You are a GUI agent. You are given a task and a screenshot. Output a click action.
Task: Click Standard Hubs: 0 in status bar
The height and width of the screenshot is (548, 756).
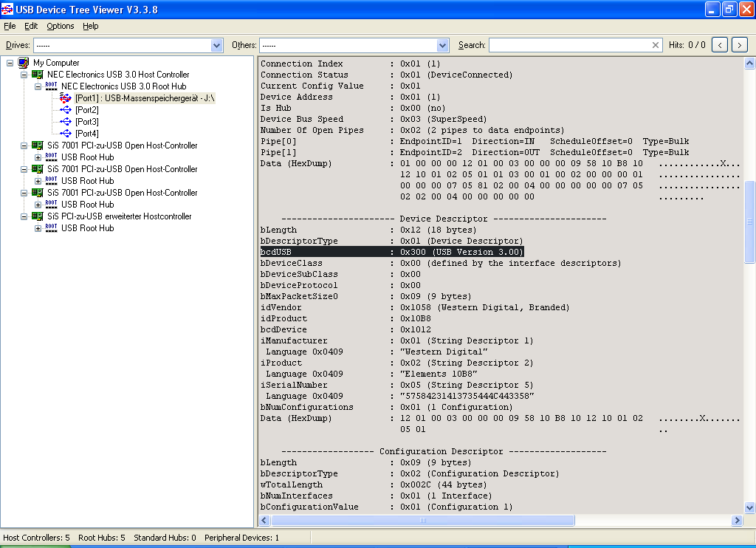[x=165, y=538]
